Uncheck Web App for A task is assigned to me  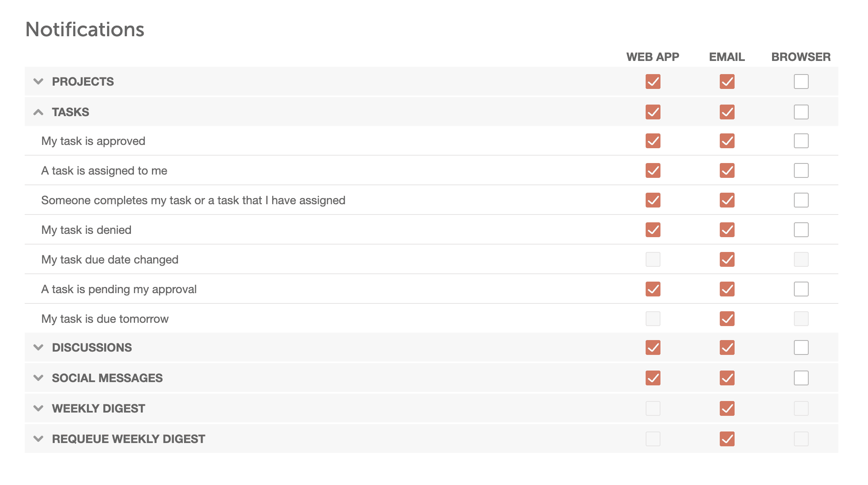pos(653,170)
